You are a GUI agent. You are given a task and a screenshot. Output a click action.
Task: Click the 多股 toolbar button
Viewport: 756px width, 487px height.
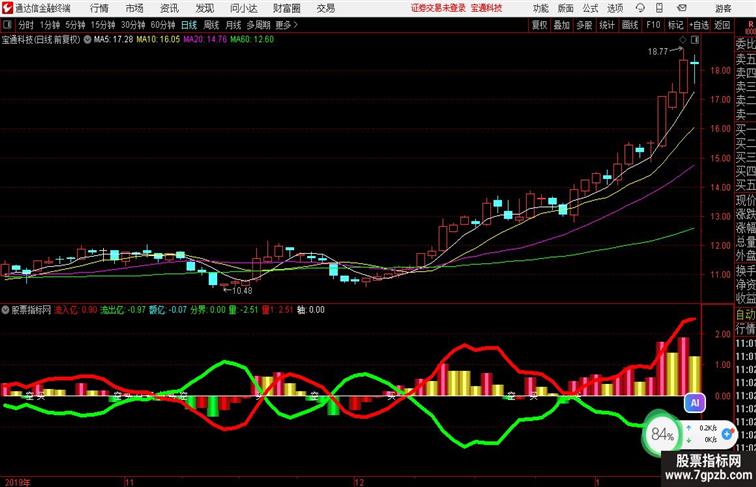[x=584, y=25]
